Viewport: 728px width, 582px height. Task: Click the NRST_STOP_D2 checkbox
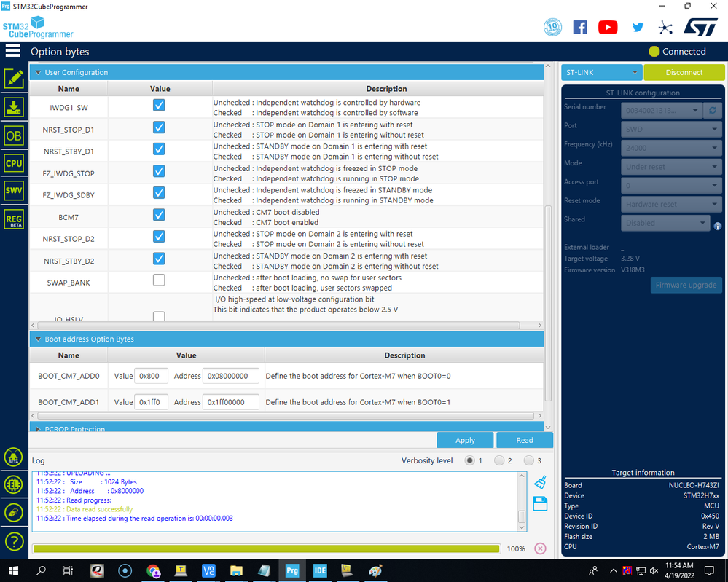(159, 236)
